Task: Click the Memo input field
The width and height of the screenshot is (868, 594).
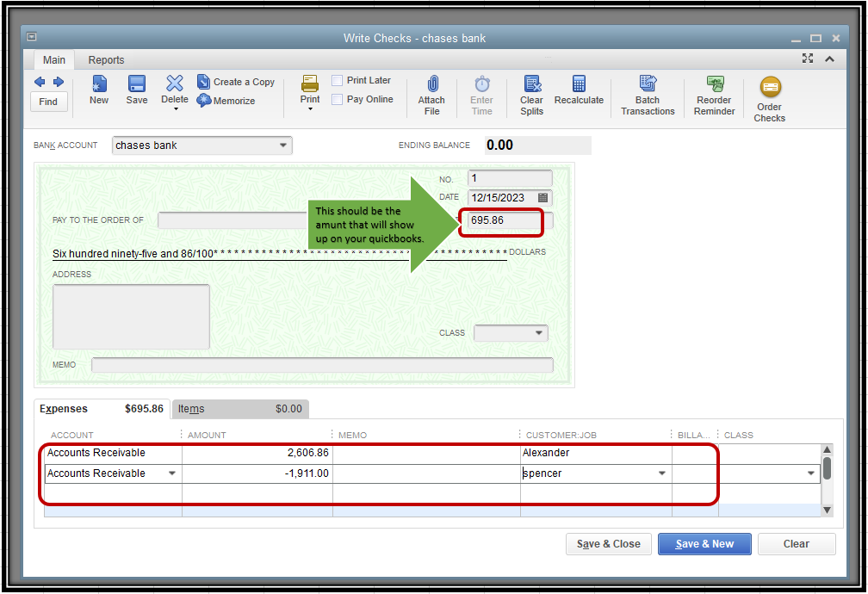Action: [322, 365]
